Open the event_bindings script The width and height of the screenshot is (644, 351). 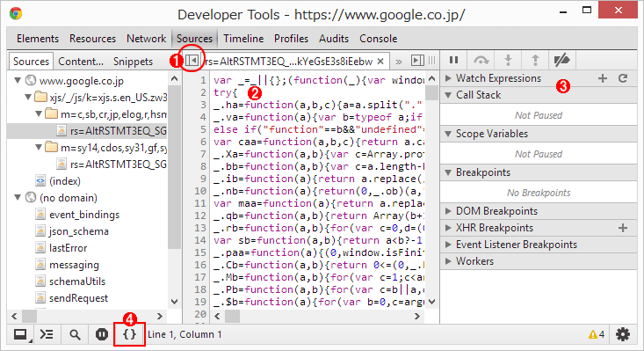84,215
